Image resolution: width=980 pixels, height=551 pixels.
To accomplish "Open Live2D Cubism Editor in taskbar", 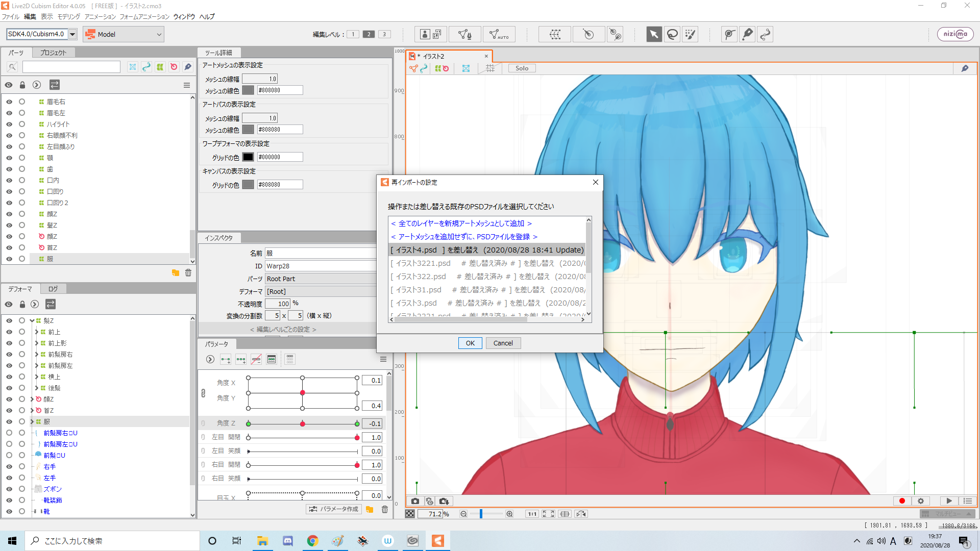I will [x=438, y=541].
